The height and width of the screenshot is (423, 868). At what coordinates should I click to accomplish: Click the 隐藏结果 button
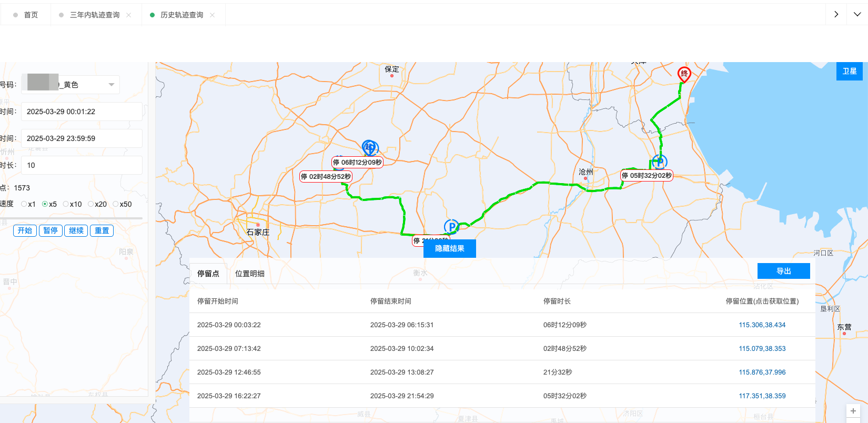(x=450, y=249)
